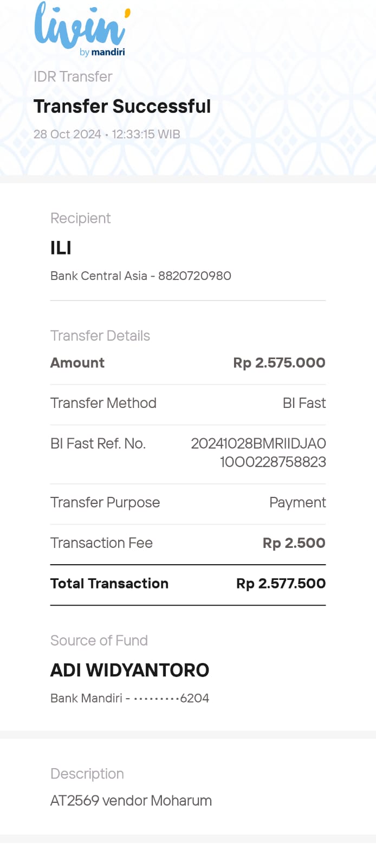
Task: Click the Transfer Method label
Action: click(x=103, y=403)
